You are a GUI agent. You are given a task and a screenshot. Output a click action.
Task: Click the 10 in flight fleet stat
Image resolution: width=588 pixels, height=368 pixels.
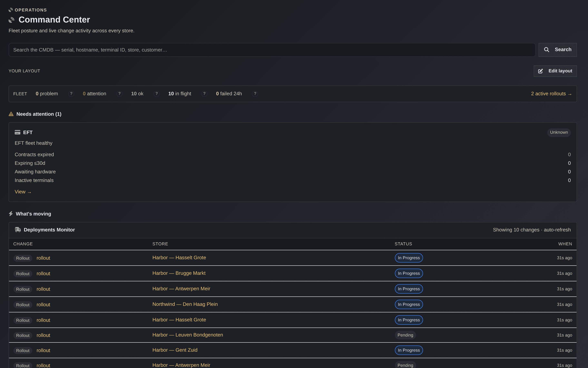click(x=179, y=94)
